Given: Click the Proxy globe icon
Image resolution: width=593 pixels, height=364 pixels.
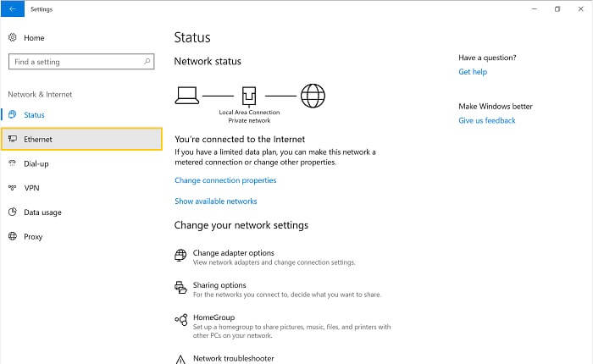Looking at the screenshot, I should 13,236.
